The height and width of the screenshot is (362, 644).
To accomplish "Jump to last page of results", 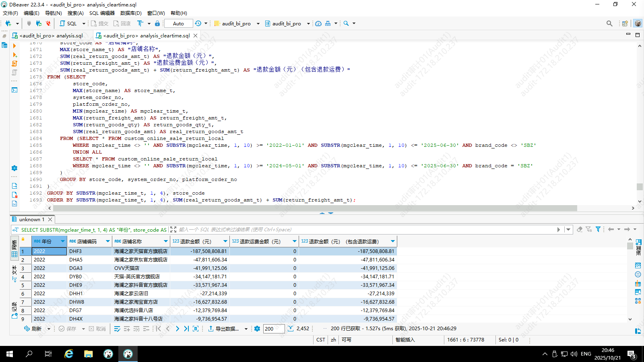I will (186, 329).
